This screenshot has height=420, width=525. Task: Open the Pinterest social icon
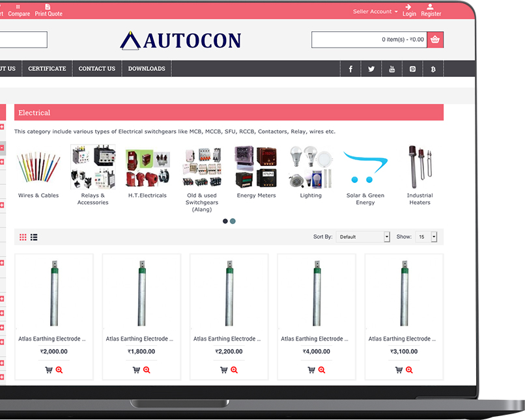coord(412,69)
